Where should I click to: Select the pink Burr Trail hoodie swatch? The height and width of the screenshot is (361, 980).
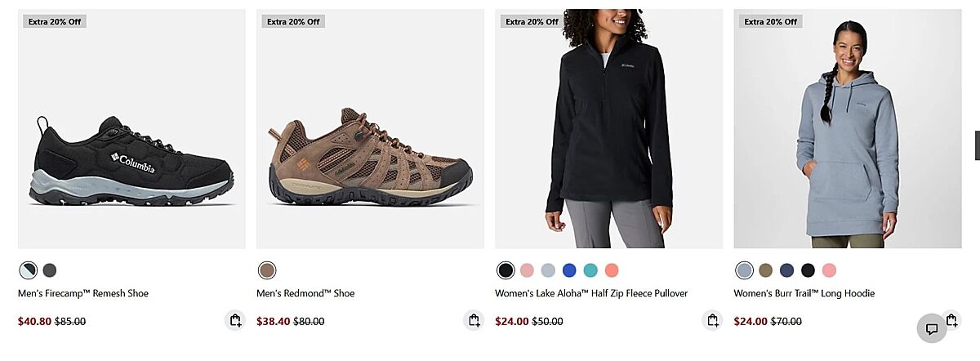[x=829, y=270]
